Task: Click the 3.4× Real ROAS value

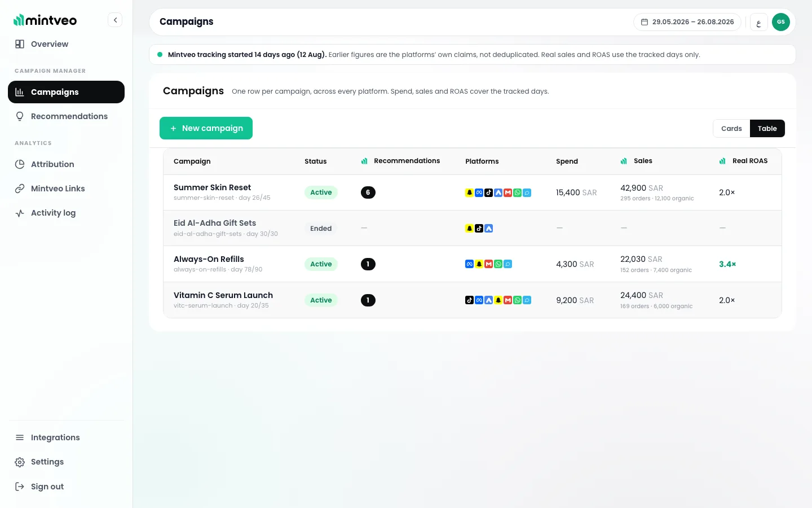Action: click(x=727, y=264)
